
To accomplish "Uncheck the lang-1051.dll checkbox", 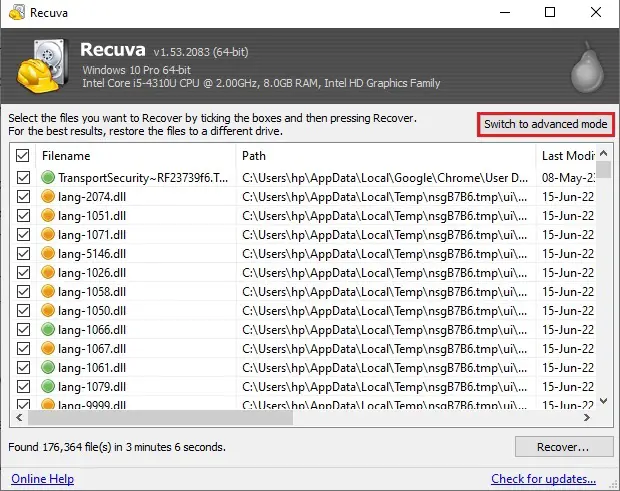I will tap(23, 215).
